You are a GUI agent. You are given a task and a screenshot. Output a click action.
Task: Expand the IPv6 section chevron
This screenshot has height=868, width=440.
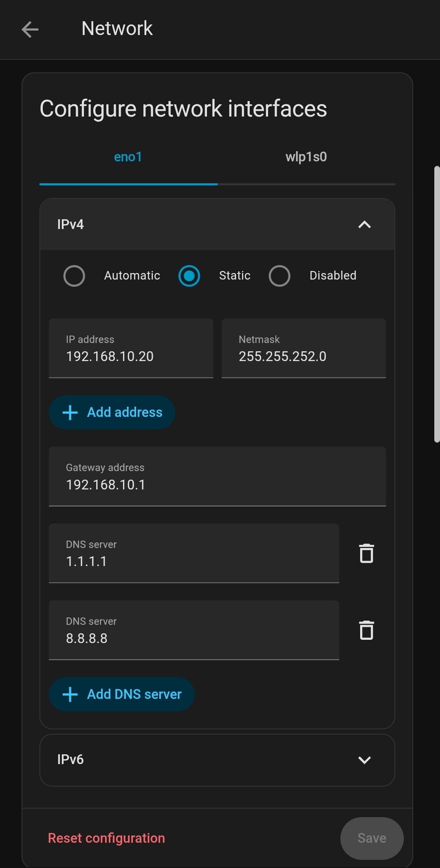click(364, 760)
